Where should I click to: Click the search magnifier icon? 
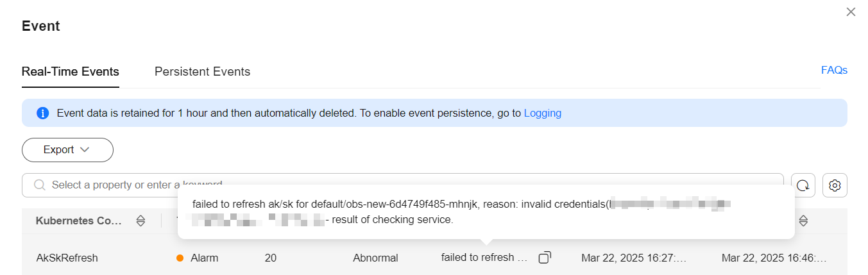coord(40,185)
